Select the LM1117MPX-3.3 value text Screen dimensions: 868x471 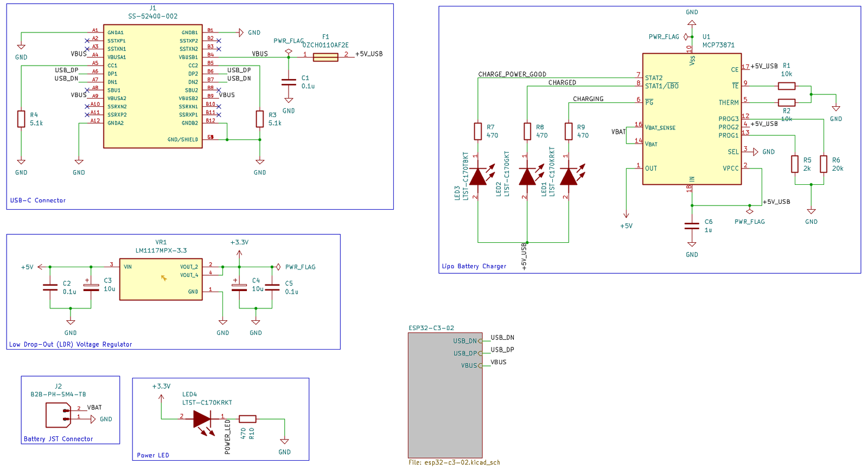pyautogui.click(x=161, y=250)
